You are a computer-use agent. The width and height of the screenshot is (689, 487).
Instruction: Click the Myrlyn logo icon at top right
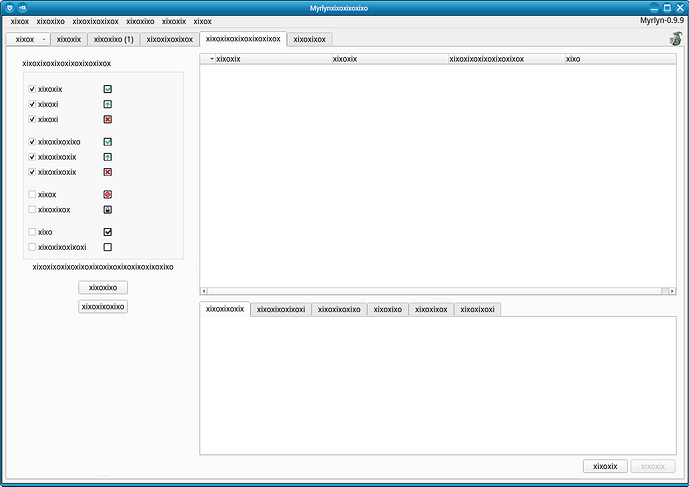(x=676, y=40)
